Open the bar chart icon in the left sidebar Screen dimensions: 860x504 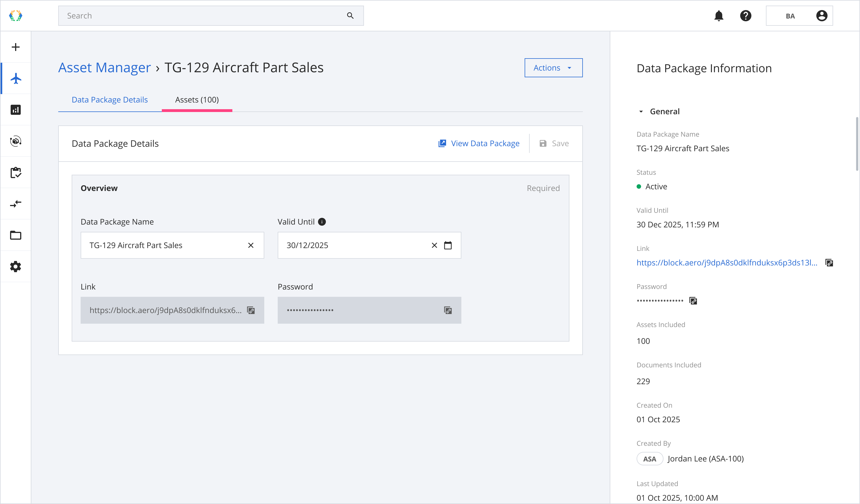click(16, 110)
